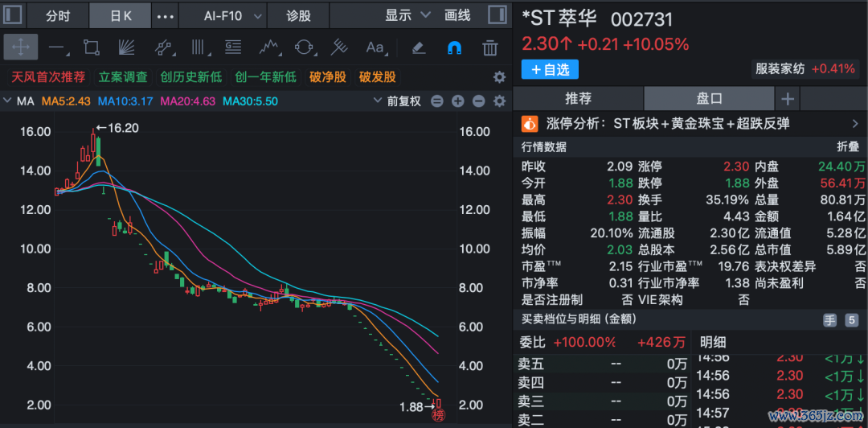
Task: Switch to the 分时 tab
Action: click(58, 15)
